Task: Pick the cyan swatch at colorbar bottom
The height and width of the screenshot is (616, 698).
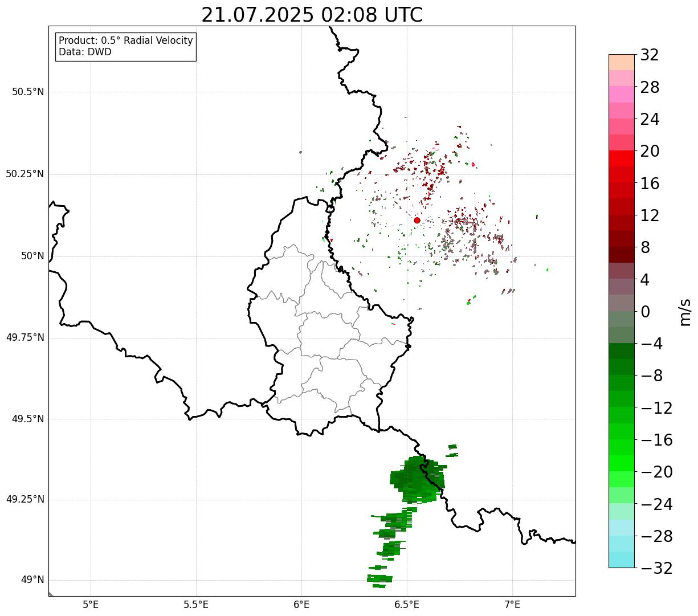Action: pyautogui.click(x=621, y=560)
